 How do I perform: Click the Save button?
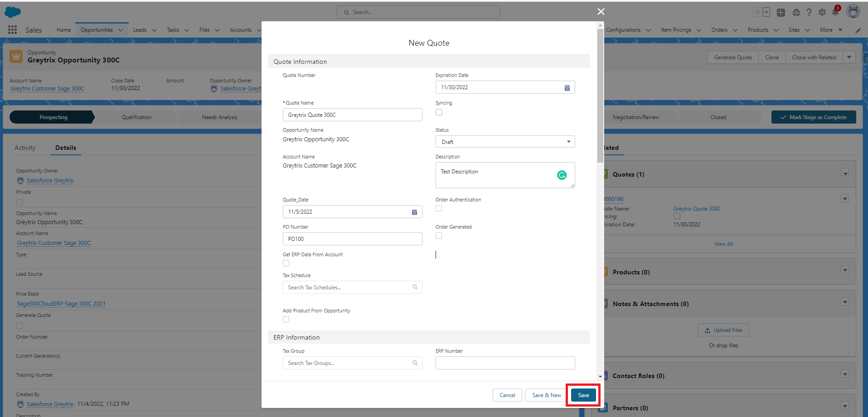pyautogui.click(x=583, y=395)
